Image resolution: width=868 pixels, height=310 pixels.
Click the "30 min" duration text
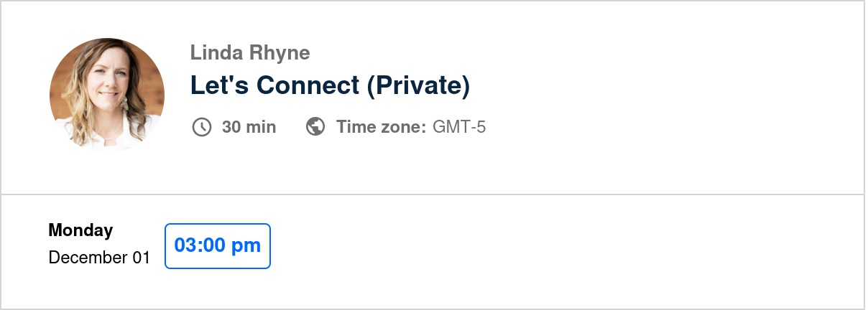click(249, 127)
